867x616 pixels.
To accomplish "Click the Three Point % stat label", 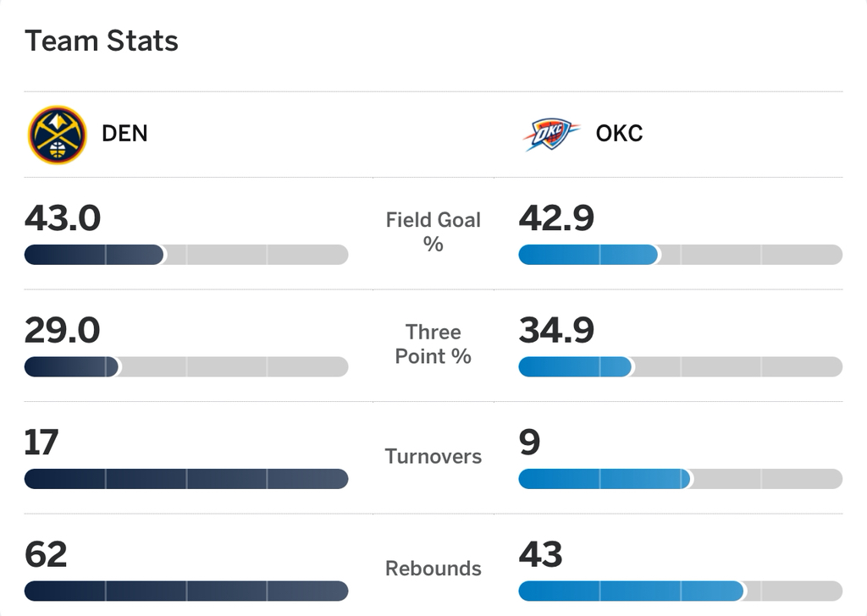I will pyautogui.click(x=433, y=344).
